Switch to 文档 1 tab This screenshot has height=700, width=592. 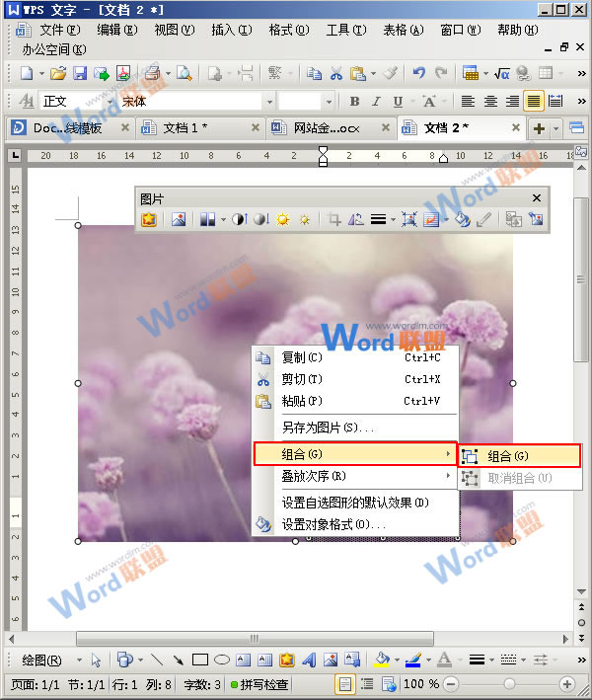coord(185,128)
